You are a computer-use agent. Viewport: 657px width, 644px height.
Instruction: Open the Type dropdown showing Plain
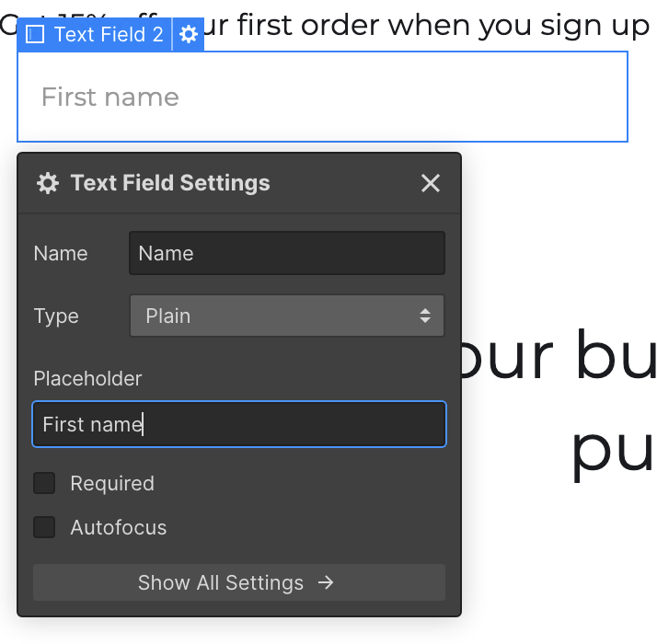[x=287, y=316]
